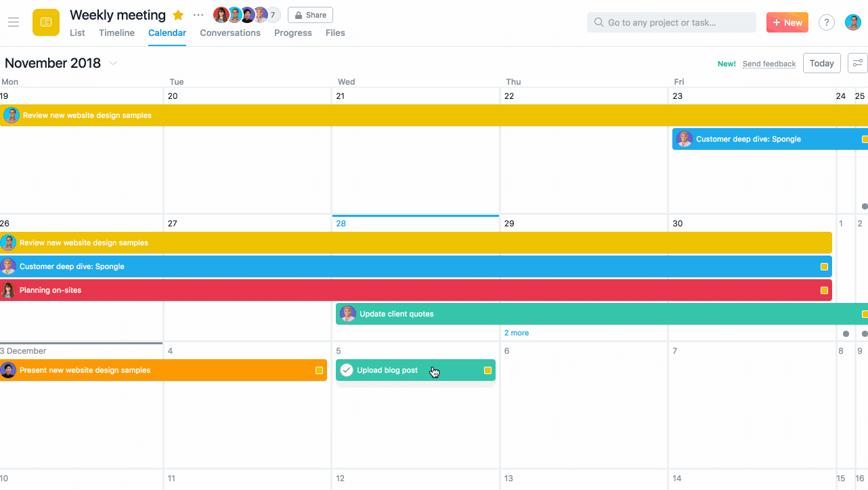Open the calendar filter options icon
868x490 pixels.
coord(857,62)
